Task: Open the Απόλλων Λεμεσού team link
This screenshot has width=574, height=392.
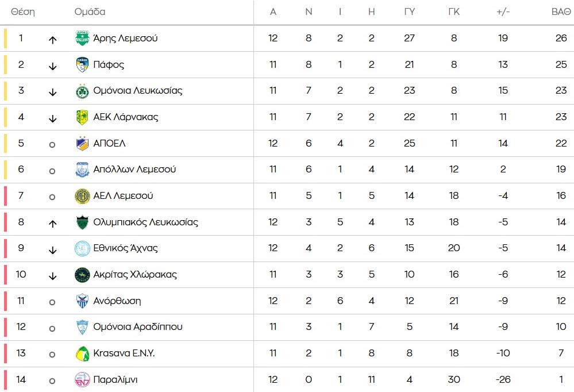Action: [134, 170]
